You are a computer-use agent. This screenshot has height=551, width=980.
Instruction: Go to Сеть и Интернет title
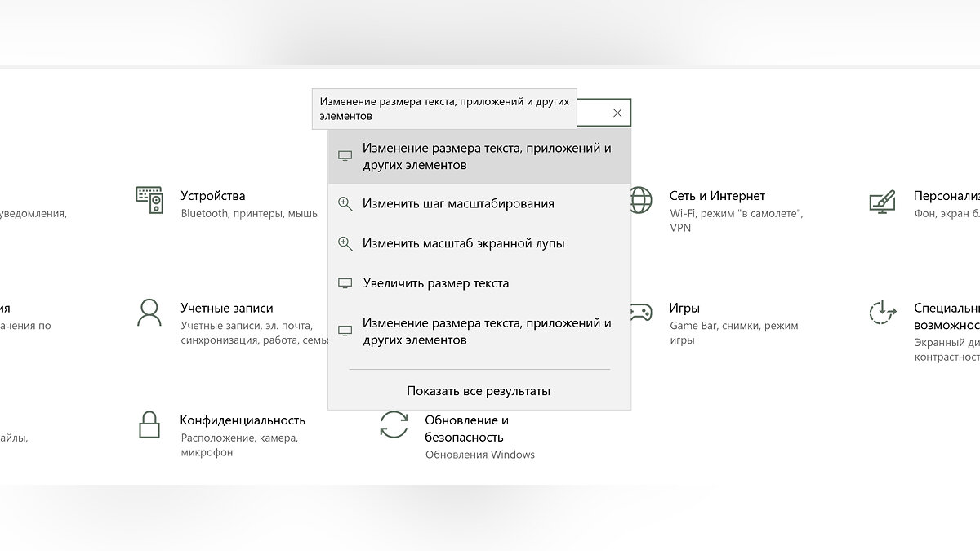(717, 196)
